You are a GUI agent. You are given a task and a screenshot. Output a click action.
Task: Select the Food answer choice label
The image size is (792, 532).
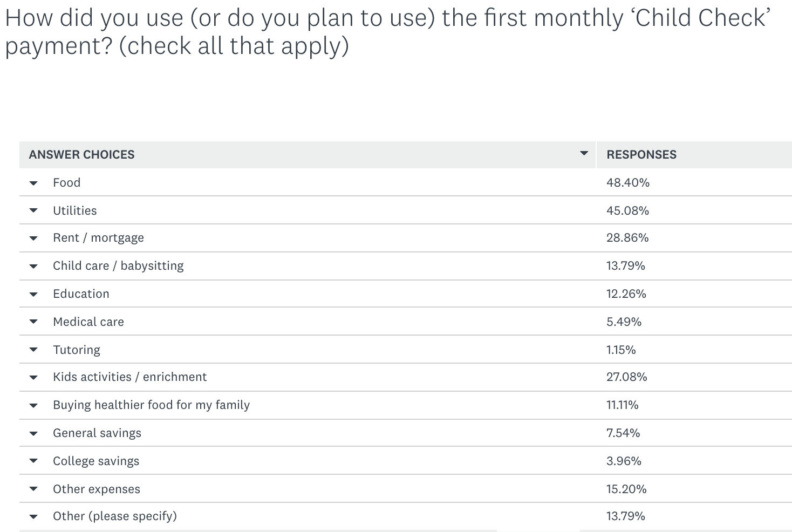click(x=66, y=182)
